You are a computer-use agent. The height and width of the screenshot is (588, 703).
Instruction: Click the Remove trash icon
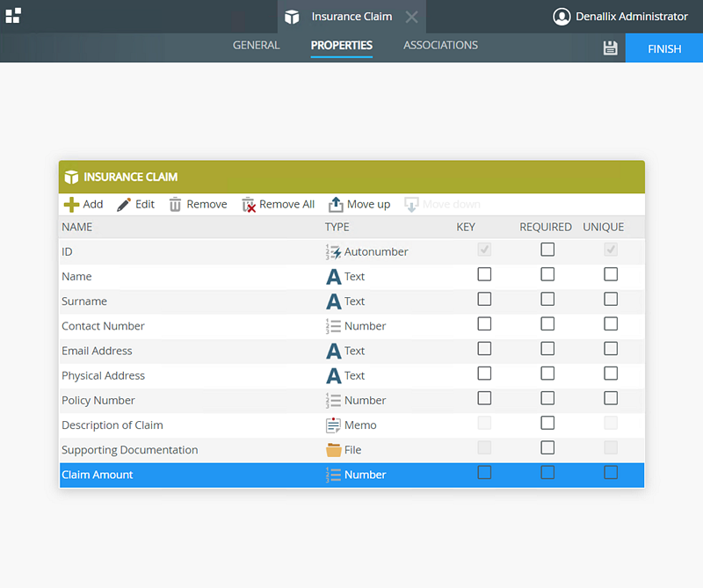tap(176, 204)
